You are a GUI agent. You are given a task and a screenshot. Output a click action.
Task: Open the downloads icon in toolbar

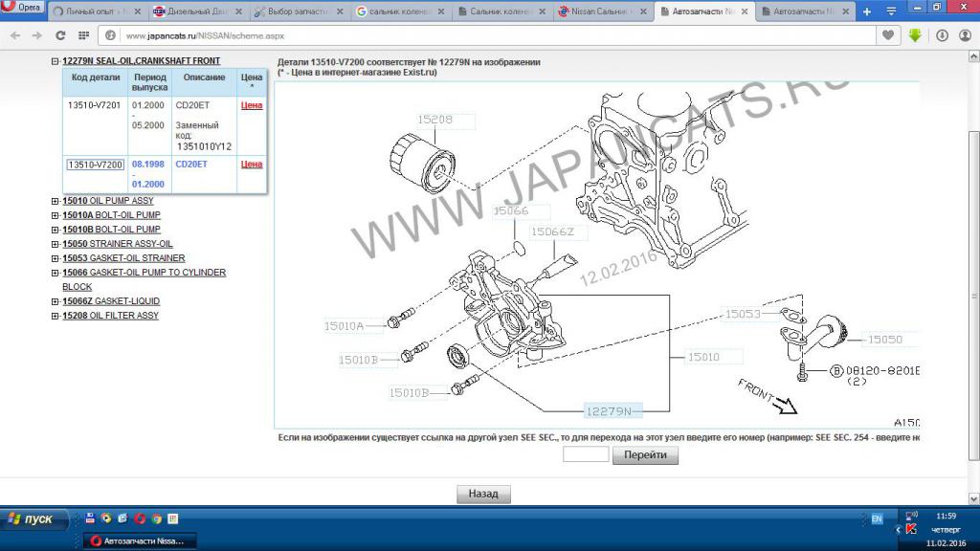(x=943, y=35)
